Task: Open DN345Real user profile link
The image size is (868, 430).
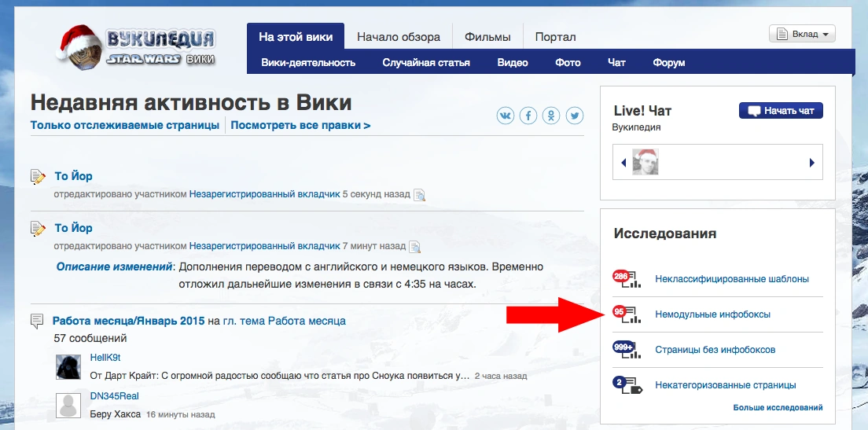Action: click(114, 396)
